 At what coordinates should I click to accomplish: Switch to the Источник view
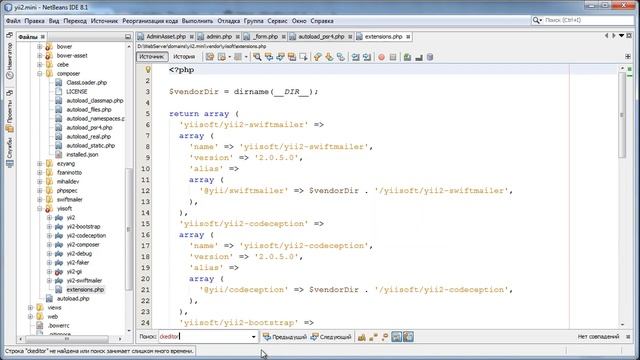(152, 57)
